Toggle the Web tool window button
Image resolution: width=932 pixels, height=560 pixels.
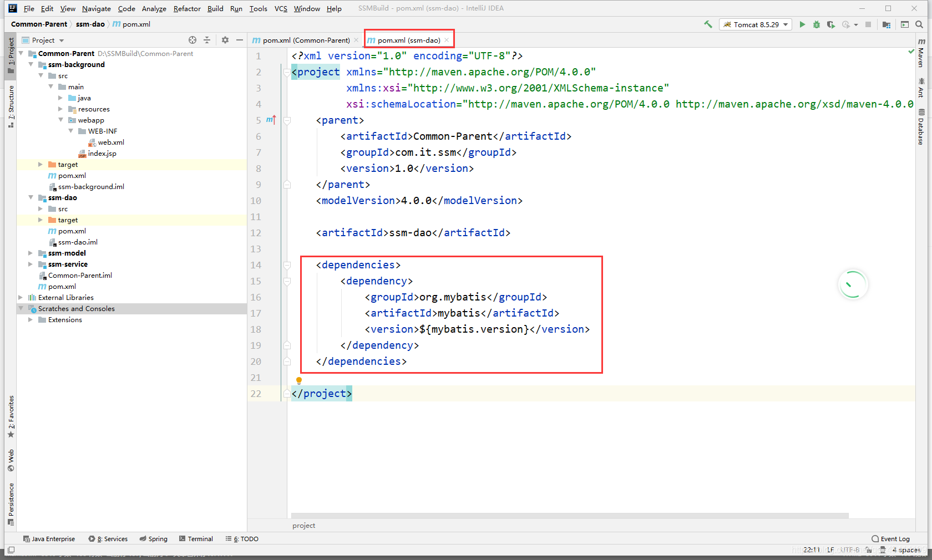point(11,461)
